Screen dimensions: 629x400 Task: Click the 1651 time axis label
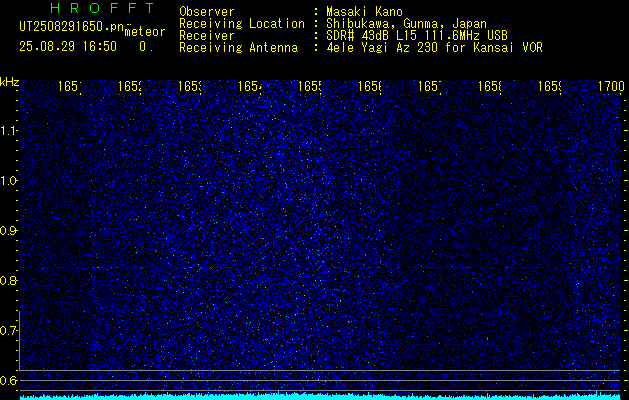click(70, 86)
